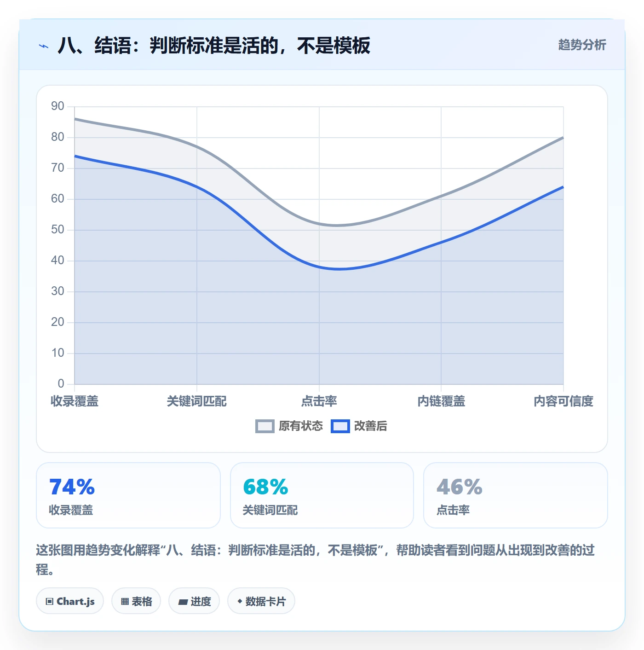The image size is (644, 650).
Task: Click the diamond icon in 数据卡片 chip
Action: tap(240, 601)
